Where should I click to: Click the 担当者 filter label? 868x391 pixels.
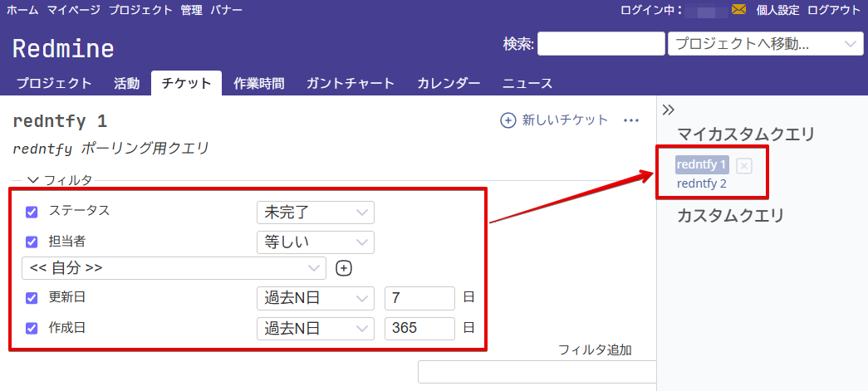click(67, 241)
